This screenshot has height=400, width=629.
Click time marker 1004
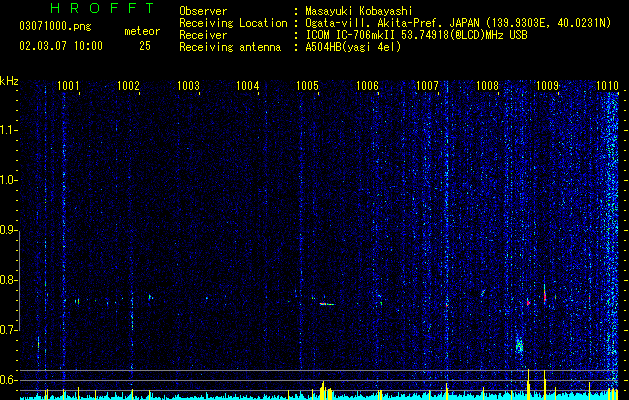pyautogui.click(x=248, y=85)
